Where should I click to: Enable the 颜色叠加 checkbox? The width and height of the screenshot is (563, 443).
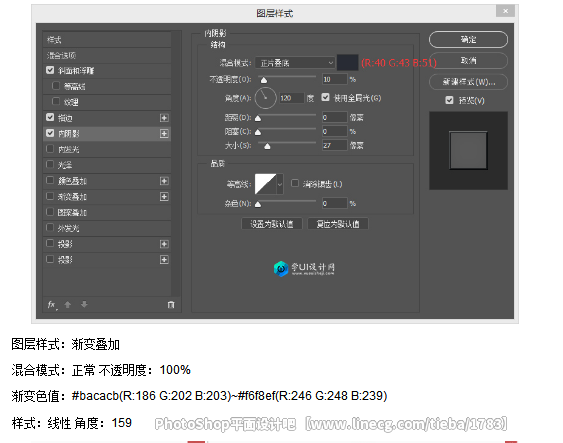pyautogui.click(x=50, y=180)
